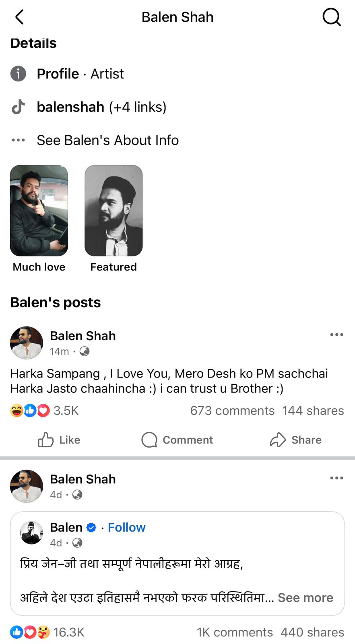Follow the verified Balen page
This screenshot has height=644, width=355.
point(126,527)
